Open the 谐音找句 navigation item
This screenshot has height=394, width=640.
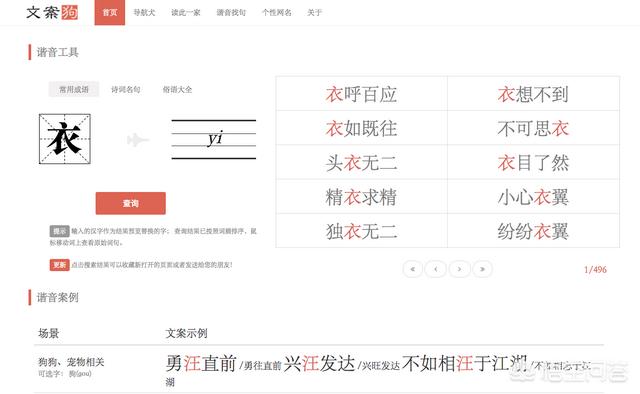point(231,13)
